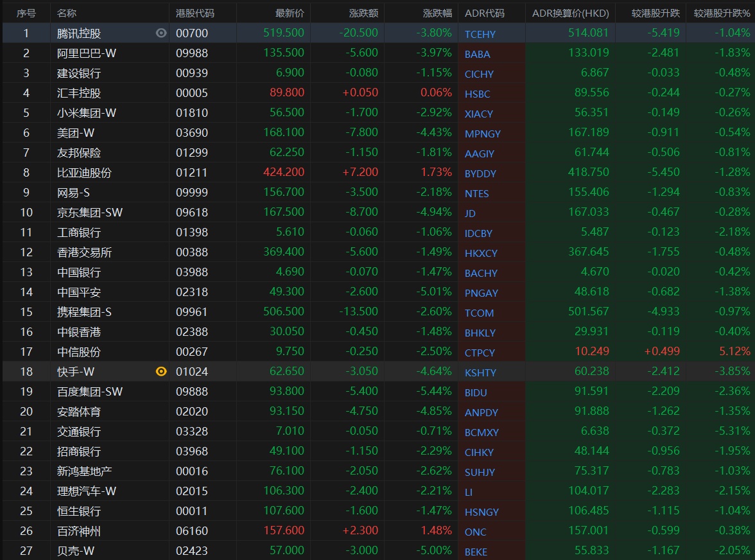This screenshot has width=755, height=560.
Task: Toggle the yellow watch icon beside 快手-W
Action: (161, 371)
